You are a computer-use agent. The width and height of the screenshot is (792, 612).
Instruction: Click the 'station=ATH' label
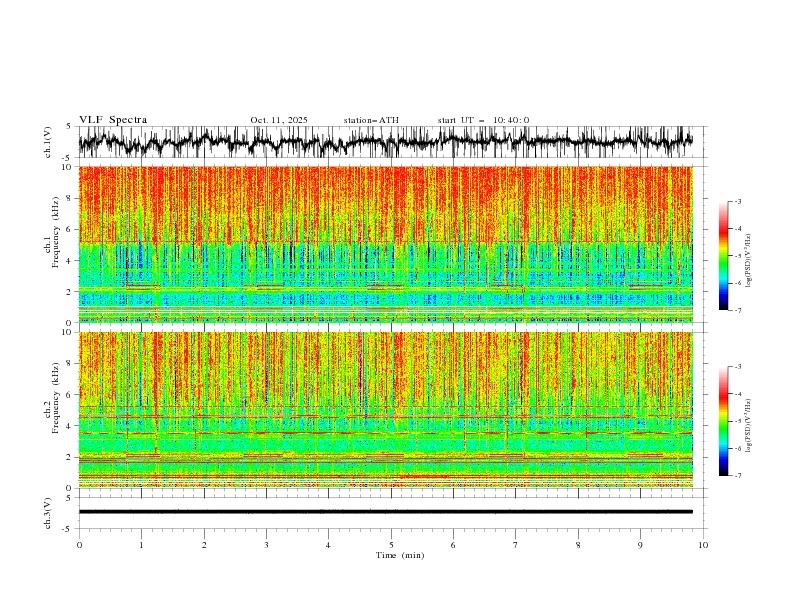[x=371, y=120]
